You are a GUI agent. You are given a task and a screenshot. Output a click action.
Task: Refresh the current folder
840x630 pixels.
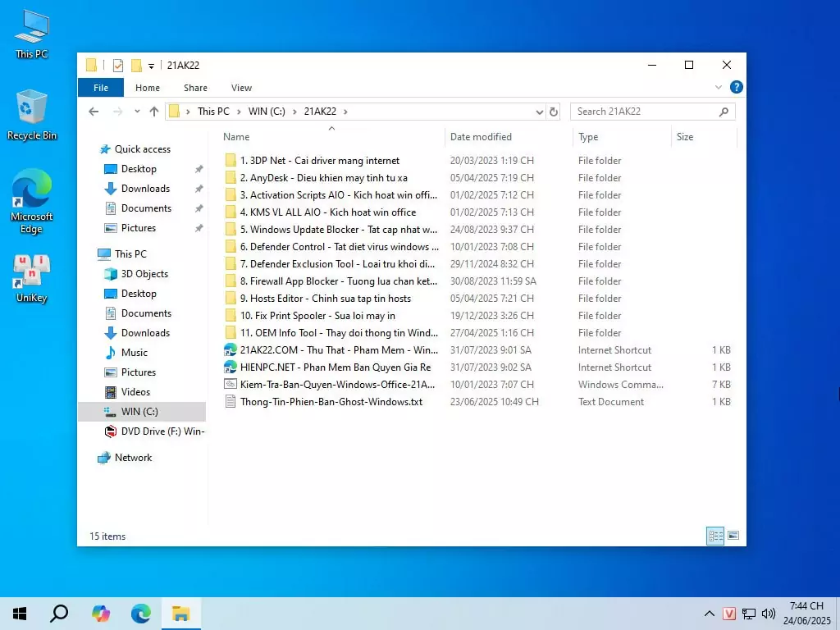pyautogui.click(x=554, y=112)
